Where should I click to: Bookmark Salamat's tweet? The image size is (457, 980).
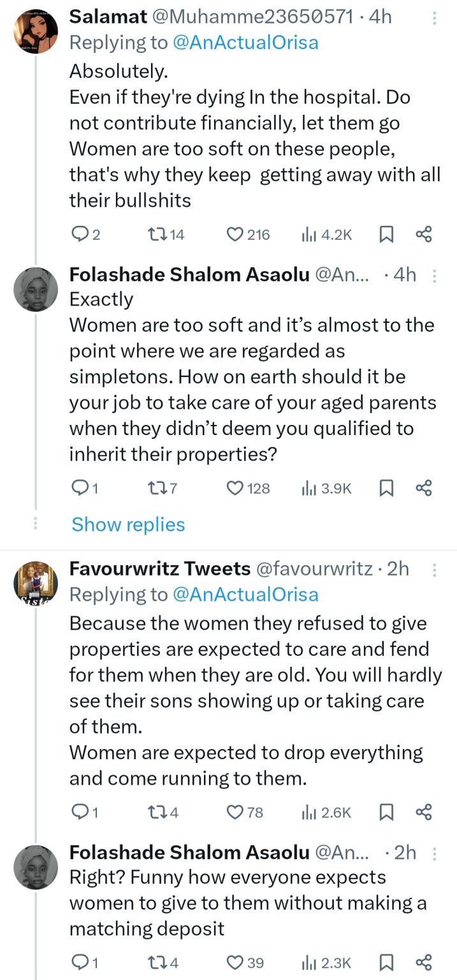coord(386,235)
